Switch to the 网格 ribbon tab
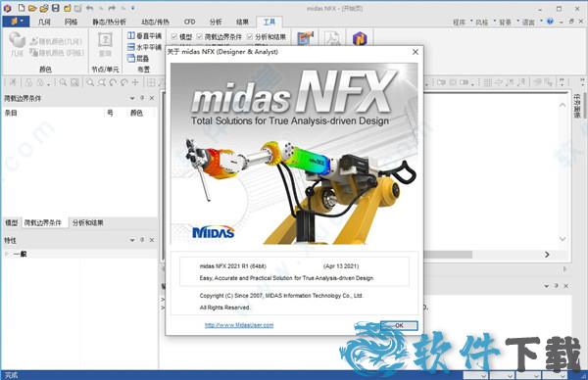This screenshot has height=380, width=588. pyautogui.click(x=71, y=22)
